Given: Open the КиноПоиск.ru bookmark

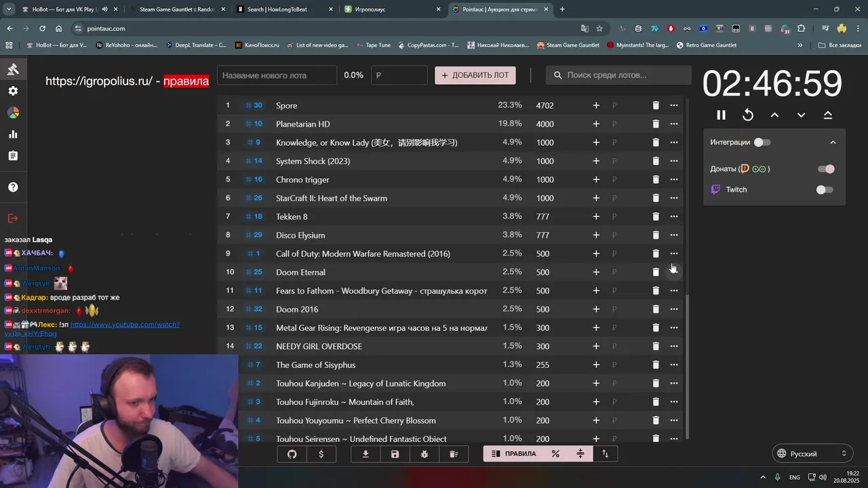Looking at the screenshot, I should pos(258,45).
